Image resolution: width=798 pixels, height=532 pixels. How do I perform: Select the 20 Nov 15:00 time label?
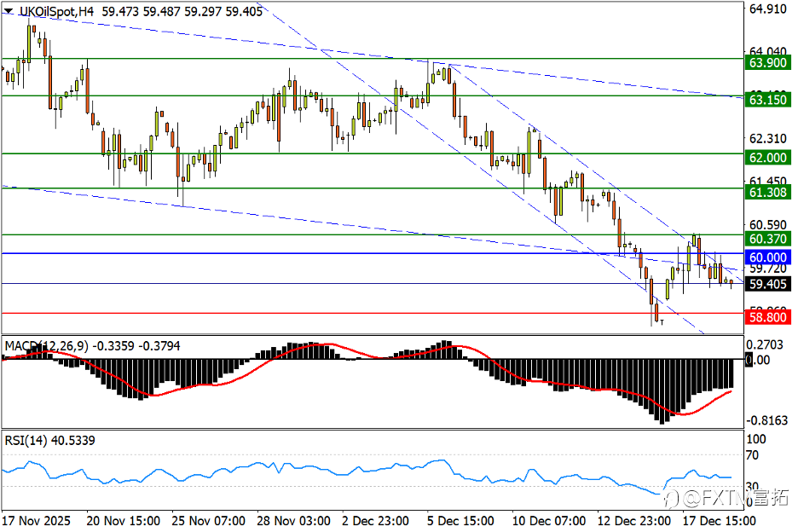[123, 521]
